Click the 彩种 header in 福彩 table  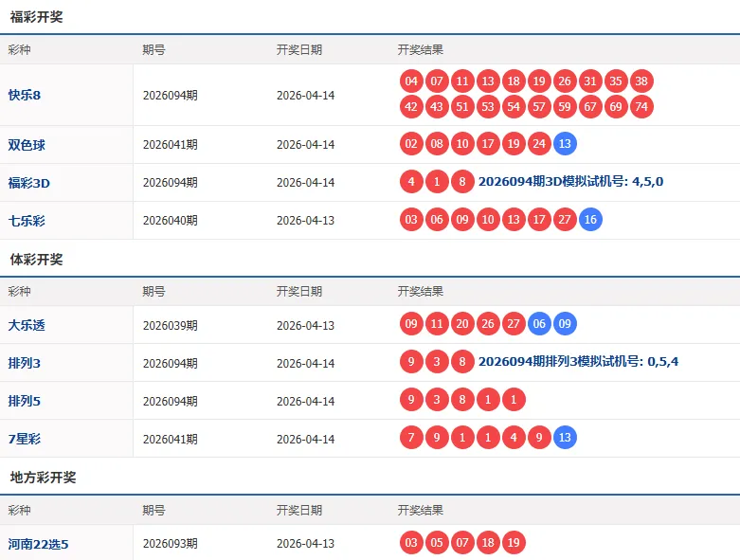pos(19,50)
